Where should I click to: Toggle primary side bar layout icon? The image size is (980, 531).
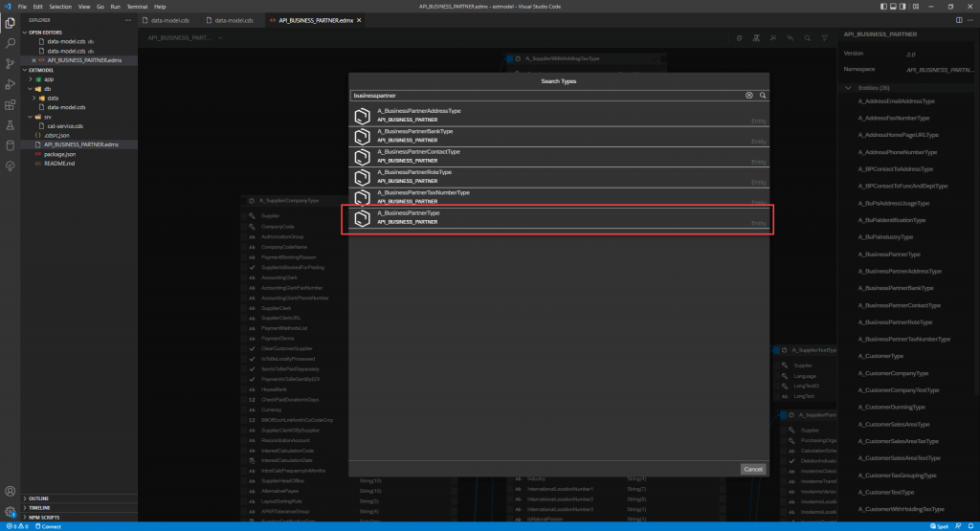(x=883, y=7)
